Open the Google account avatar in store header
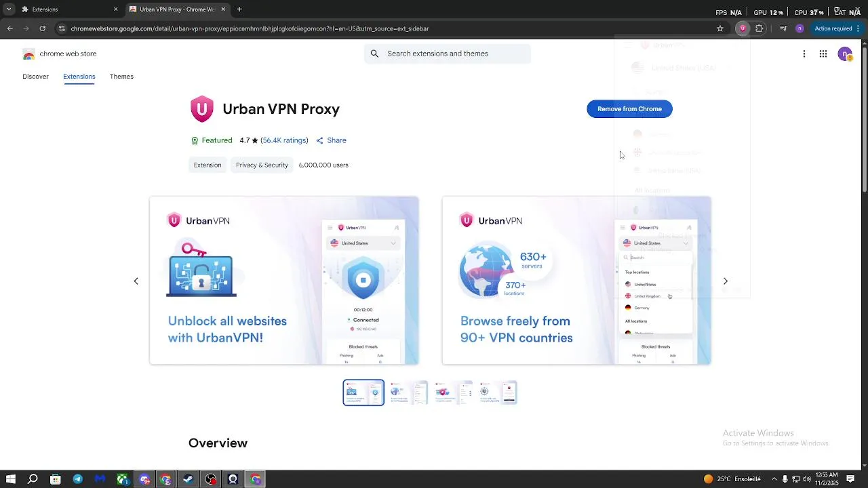This screenshot has height=488, width=868. pyautogui.click(x=845, y=54)
